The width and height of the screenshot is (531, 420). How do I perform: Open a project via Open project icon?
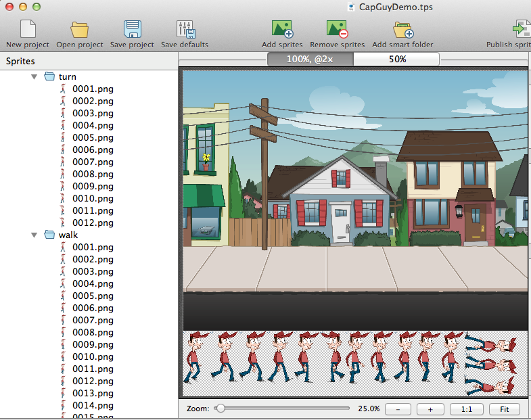[x=80, y=29]
